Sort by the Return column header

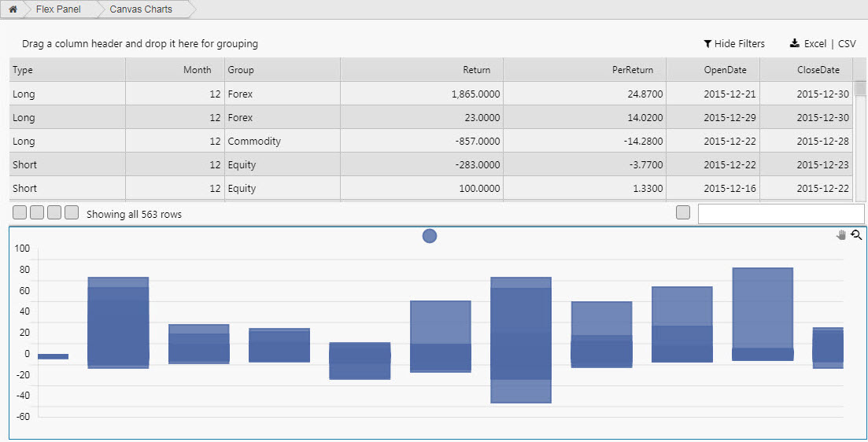click(476, 70)
